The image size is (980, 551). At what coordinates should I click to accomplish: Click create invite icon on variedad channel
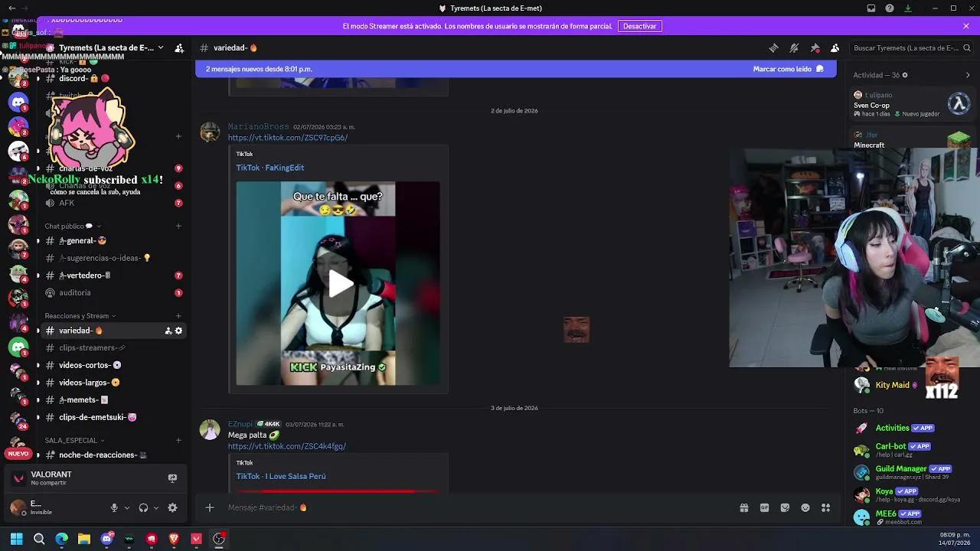(168, 331)
